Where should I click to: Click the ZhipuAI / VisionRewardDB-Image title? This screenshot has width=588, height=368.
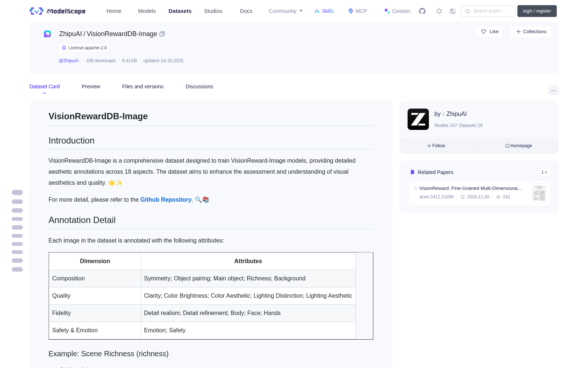[108, 34]
